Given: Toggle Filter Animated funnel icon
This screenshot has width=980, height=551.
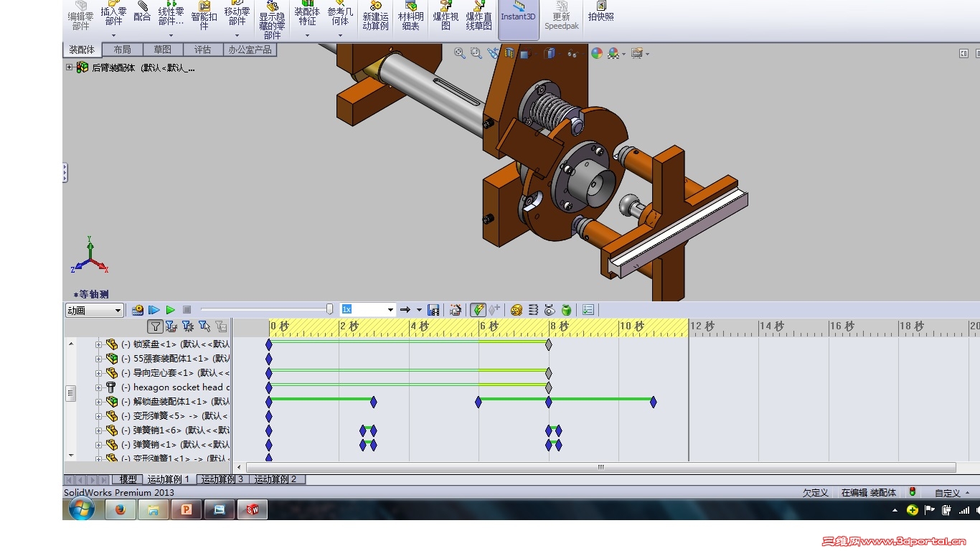Looking at the screenshot, I should coord(171,326).
